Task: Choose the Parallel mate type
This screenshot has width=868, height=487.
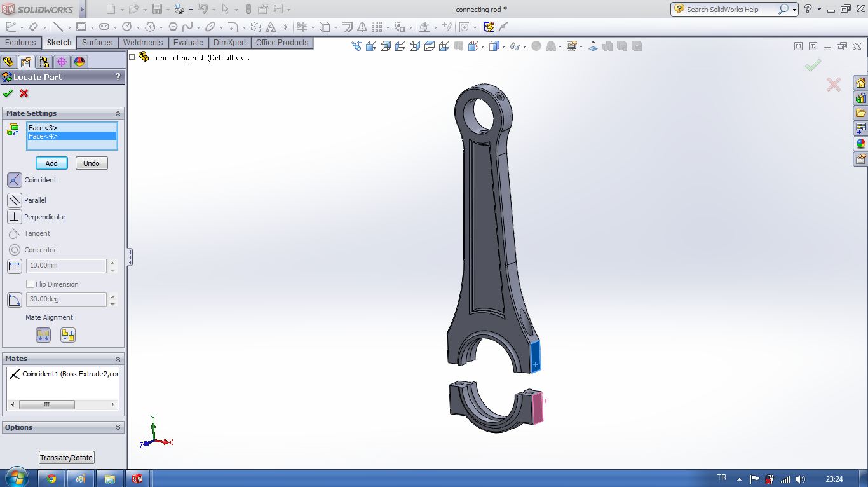Action: [14, 200]
